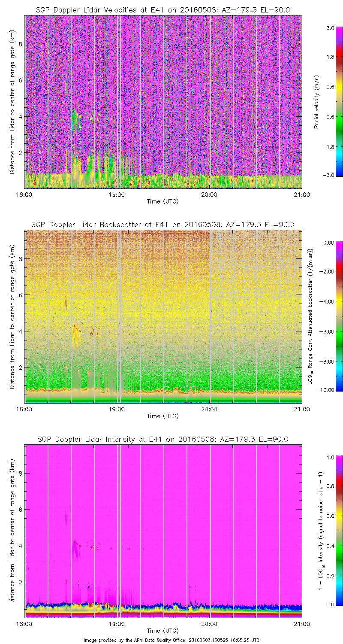Select the 20:00 tick on Backscatter plot
343x644 pixels.
click(x=209, y=409)
